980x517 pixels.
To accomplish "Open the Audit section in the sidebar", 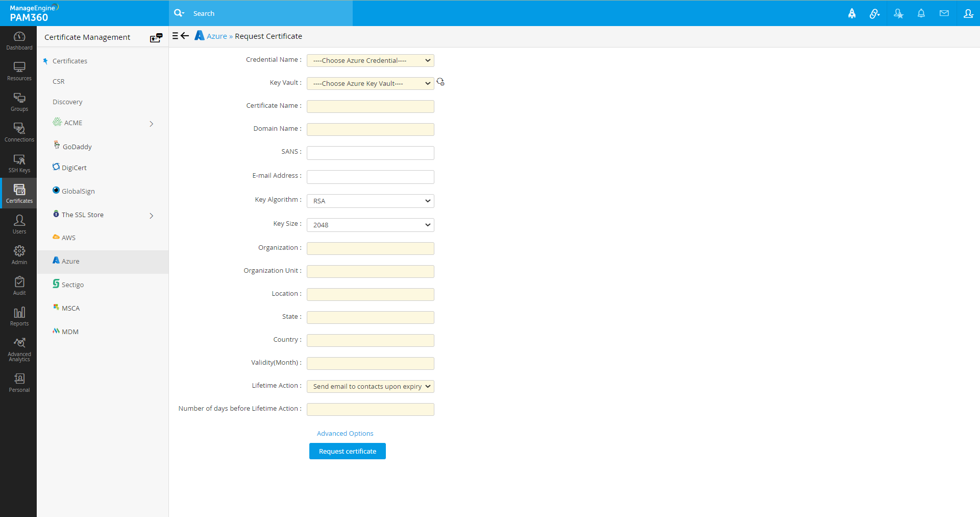I will (x=19, y=285).
